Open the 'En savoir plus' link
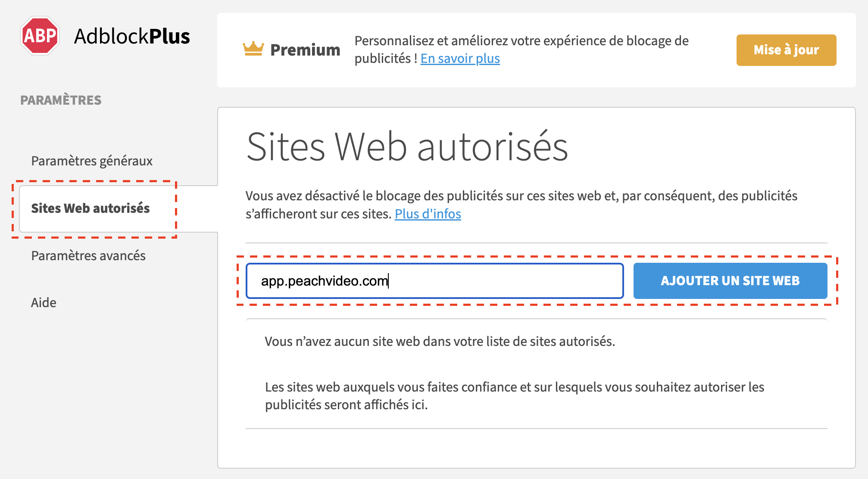 point(460,59)
